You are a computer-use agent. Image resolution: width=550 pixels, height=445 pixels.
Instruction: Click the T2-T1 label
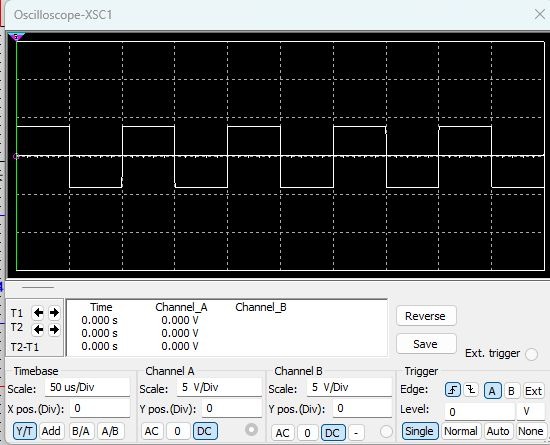click(x=25, y=347)
